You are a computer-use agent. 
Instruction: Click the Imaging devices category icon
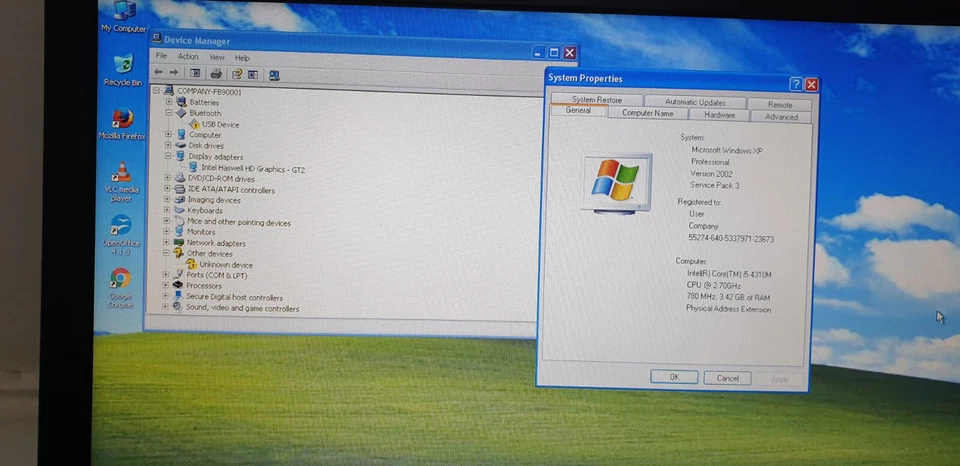[179, 200]
